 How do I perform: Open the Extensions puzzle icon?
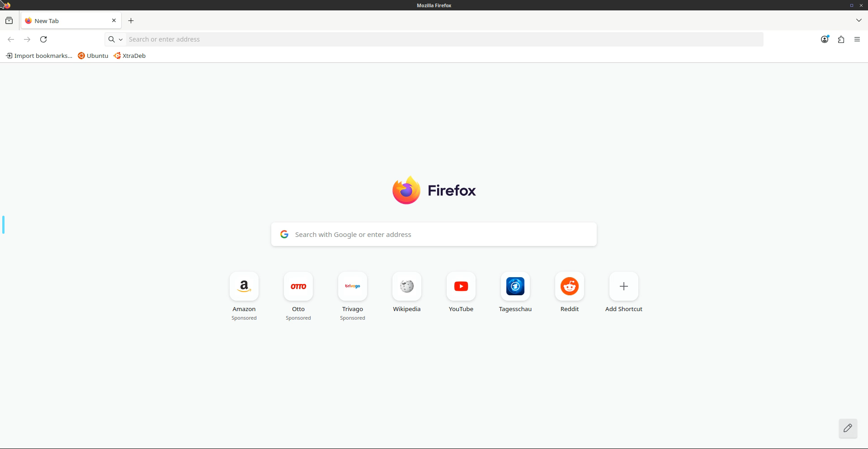point(841,39)
